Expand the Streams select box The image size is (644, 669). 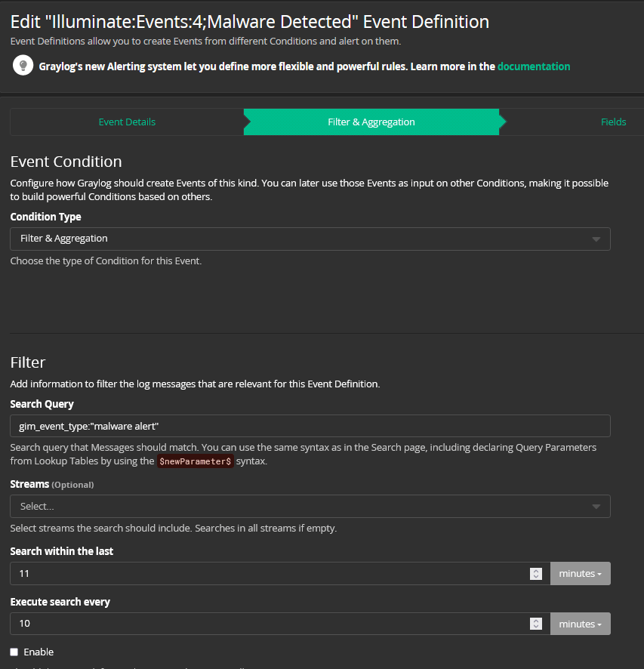(x=302, y=506)
